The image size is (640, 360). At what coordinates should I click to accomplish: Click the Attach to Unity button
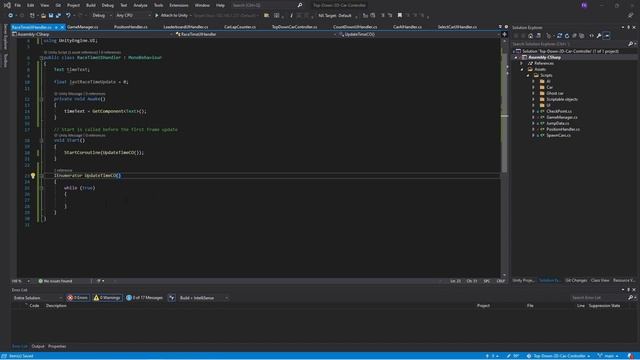coord(171,16)
